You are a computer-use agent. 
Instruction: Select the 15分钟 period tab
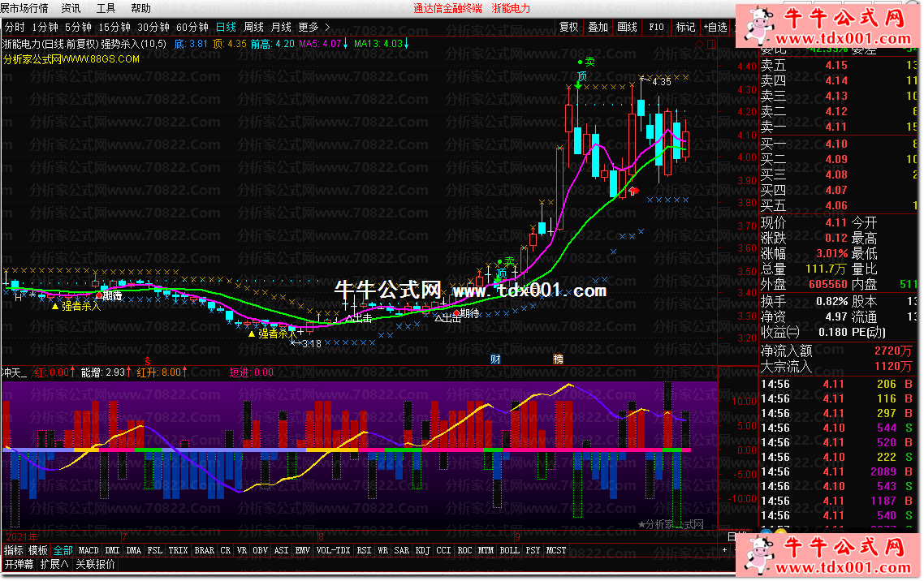click(x=114, y=27)
